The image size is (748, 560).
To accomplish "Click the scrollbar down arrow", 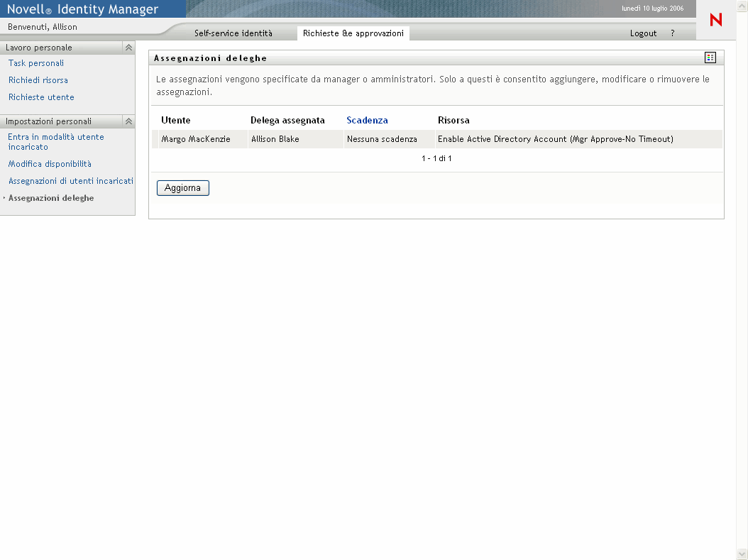I will [x=742, y=554].
